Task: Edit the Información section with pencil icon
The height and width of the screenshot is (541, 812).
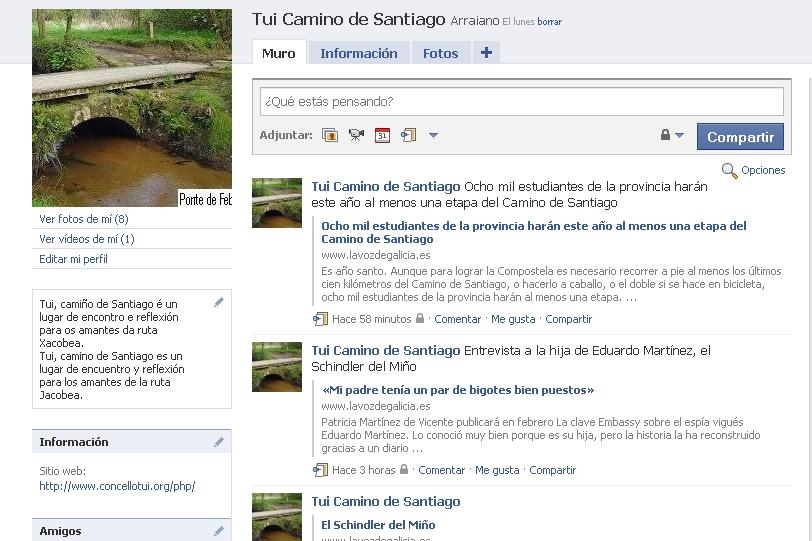Action: (x=219, y=442)
